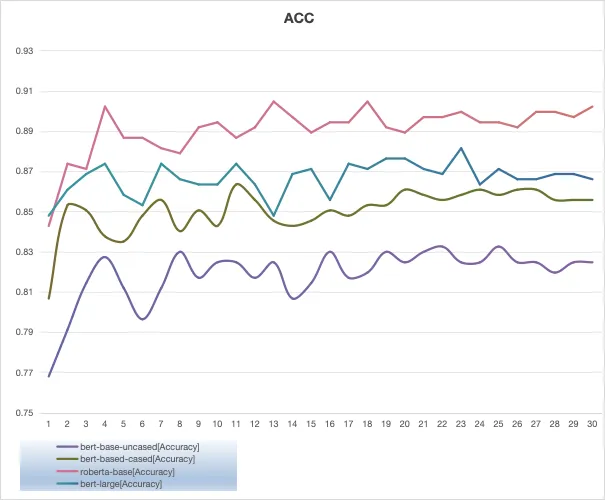Click the bert-base-uncased dip at epoch 6

point(142,319)
